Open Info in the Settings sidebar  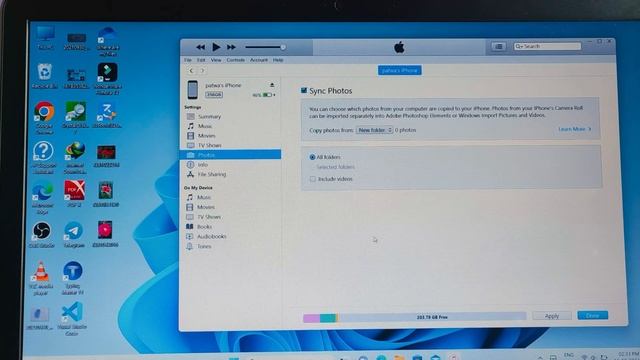pyautogui.click(x=202, y=164)
